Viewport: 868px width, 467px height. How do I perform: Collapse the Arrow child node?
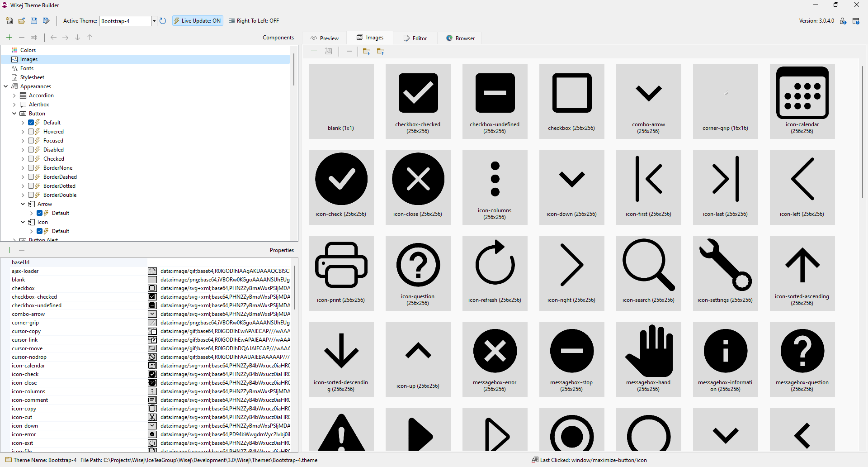[23, 204]
